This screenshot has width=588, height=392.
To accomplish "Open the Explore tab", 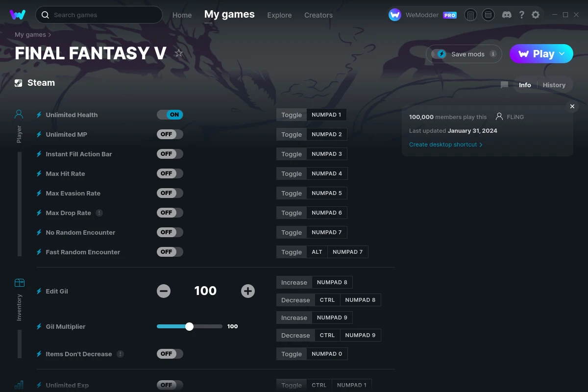I will (x=279, y=15).
